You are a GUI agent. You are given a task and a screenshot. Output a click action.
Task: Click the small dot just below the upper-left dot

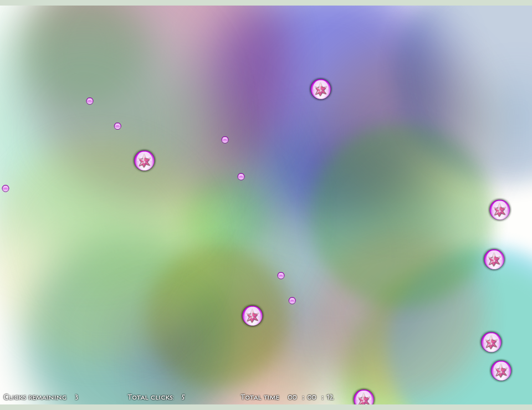coord(117,126)
